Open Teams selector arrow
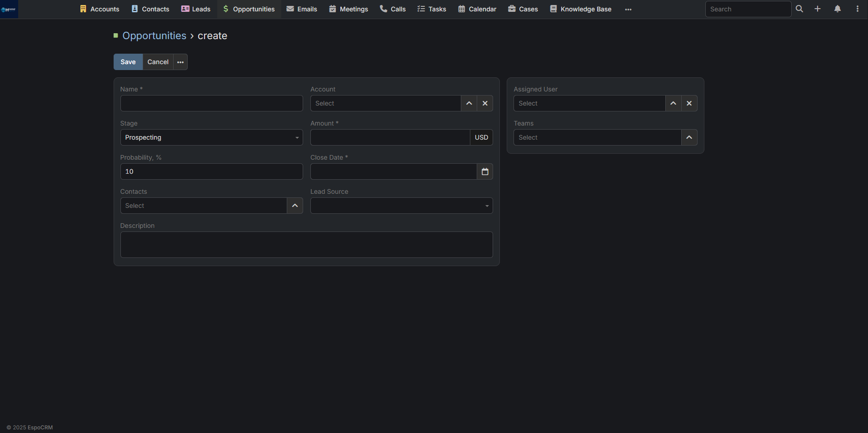Screen dimensions: 868x433 click(x=689, y=137)
